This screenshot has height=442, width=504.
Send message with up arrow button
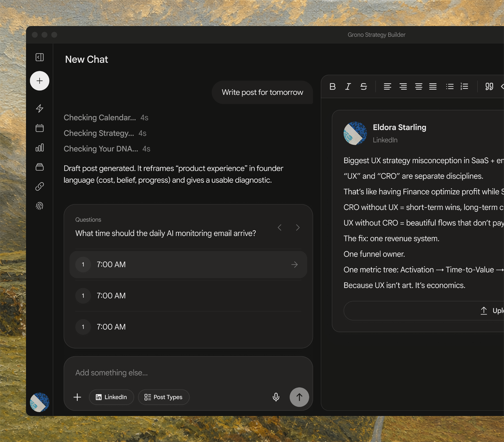(299, 397)
